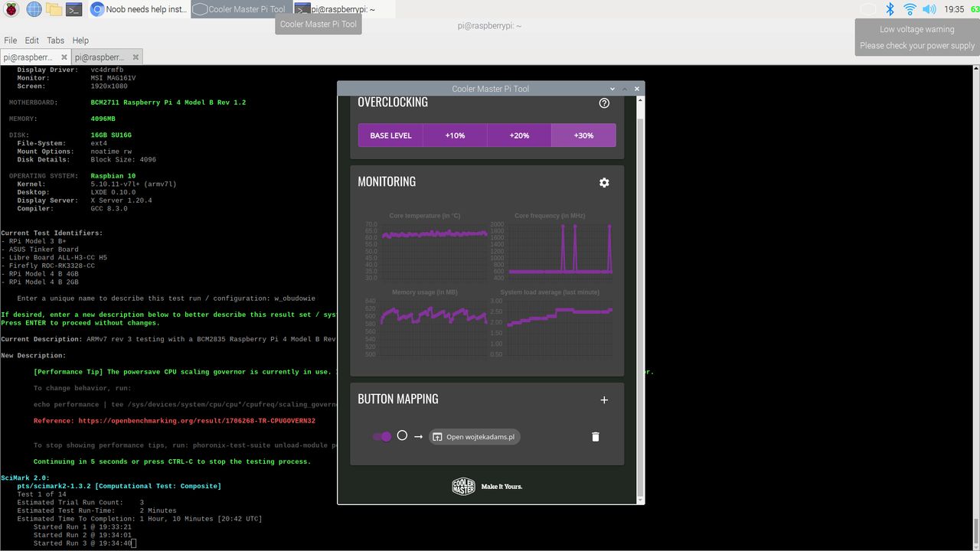
Task: Open the terminal Tabs menu
Action: (55, 41)
